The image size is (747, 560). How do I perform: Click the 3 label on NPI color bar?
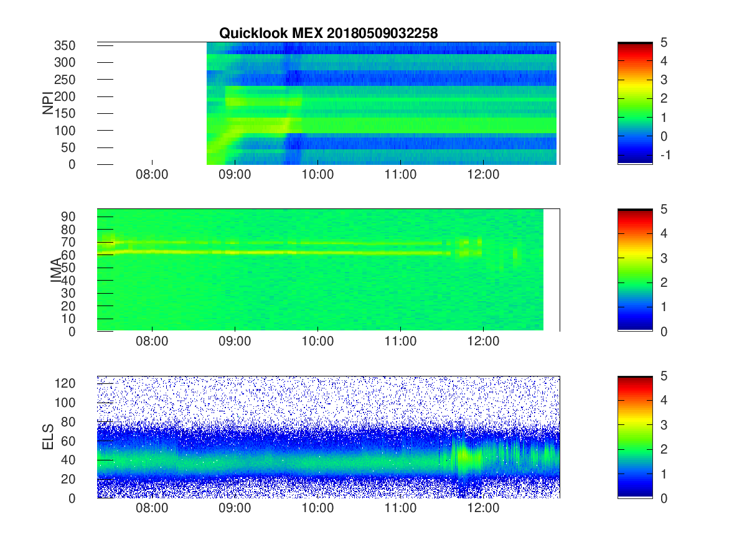point(664,80)
